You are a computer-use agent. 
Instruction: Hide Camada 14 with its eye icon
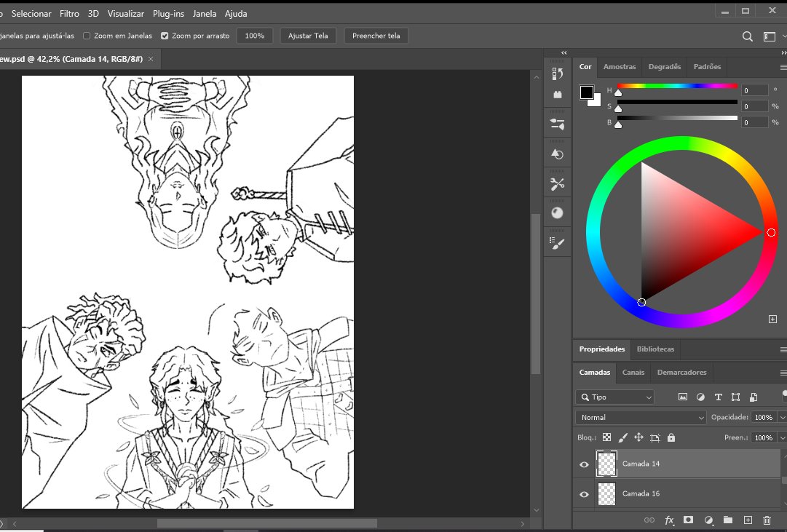584,464
